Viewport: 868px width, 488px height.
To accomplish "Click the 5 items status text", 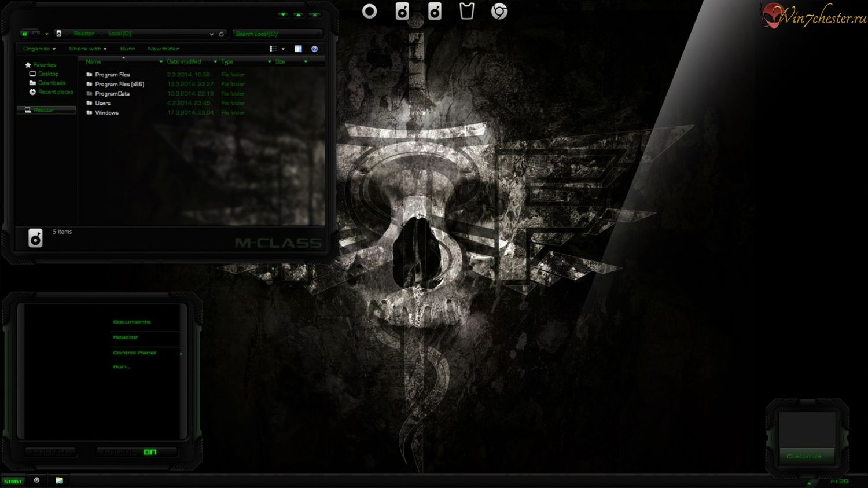I will tap(62, 232).
